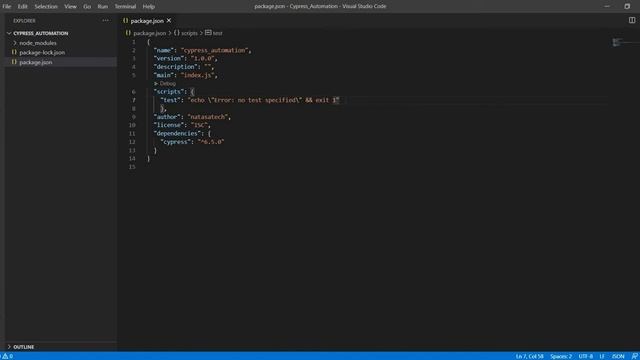
Task: Click the Spaces: 2 indentation status item
Action: [561, 356]
